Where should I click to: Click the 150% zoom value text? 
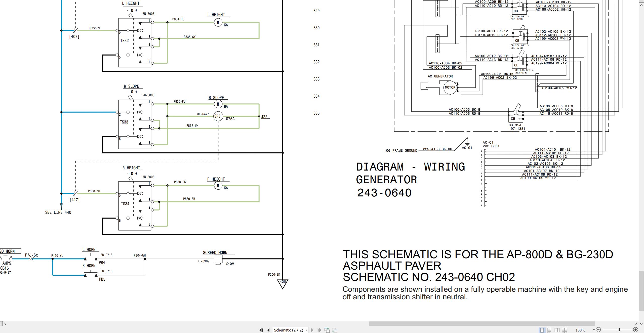[580, 330]
